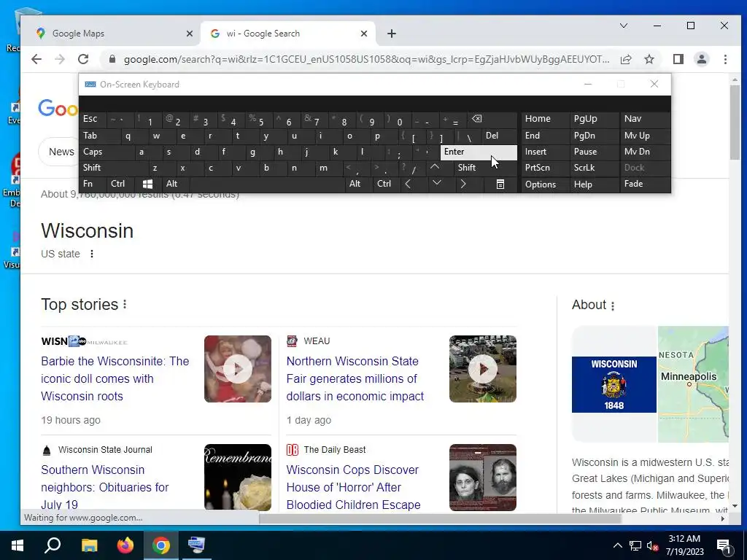Play the Barbie story video thumbnail
Screen dimensions: 747x560
238,369
